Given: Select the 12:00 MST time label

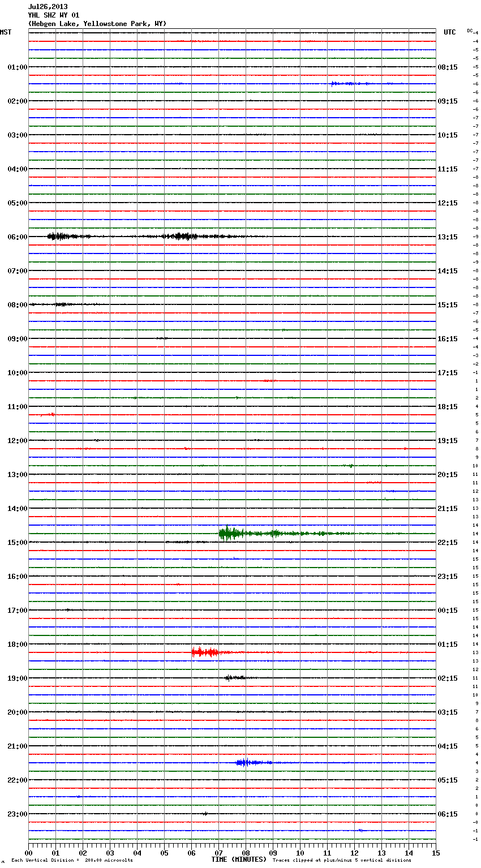Looking at the screenshot, I should point(17,441).
